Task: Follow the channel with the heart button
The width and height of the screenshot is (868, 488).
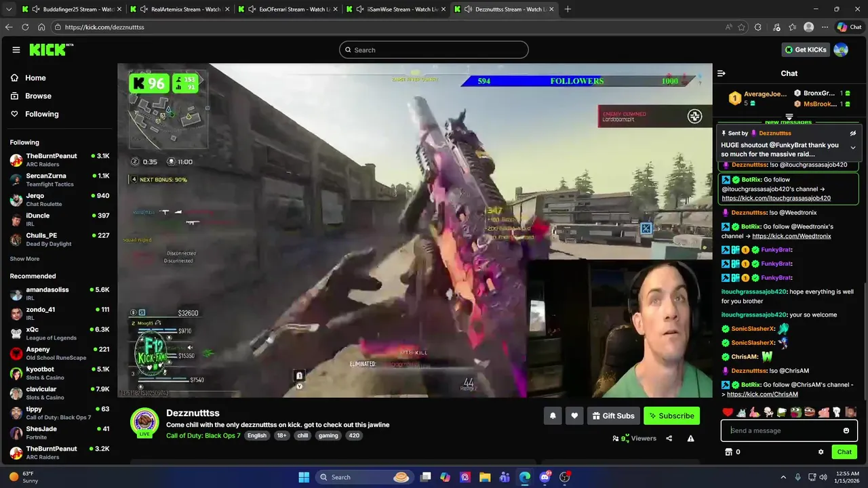Action: [x=574, y=415]
